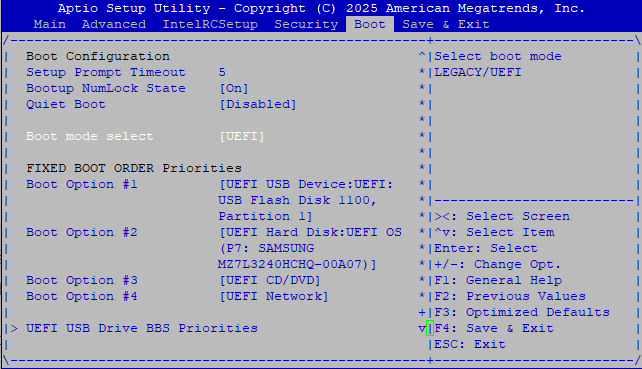Open Boot Option #3 [UEFI CD/DVD] selector
The height and width of the screenshot is (369, 642).
270,280
